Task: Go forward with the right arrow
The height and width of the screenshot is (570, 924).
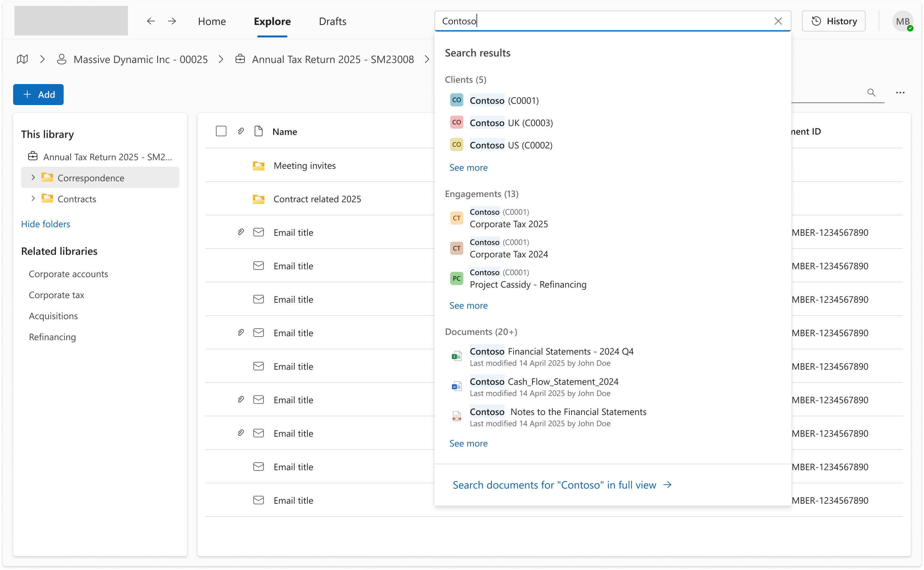Action: click(x=172, y=21)
